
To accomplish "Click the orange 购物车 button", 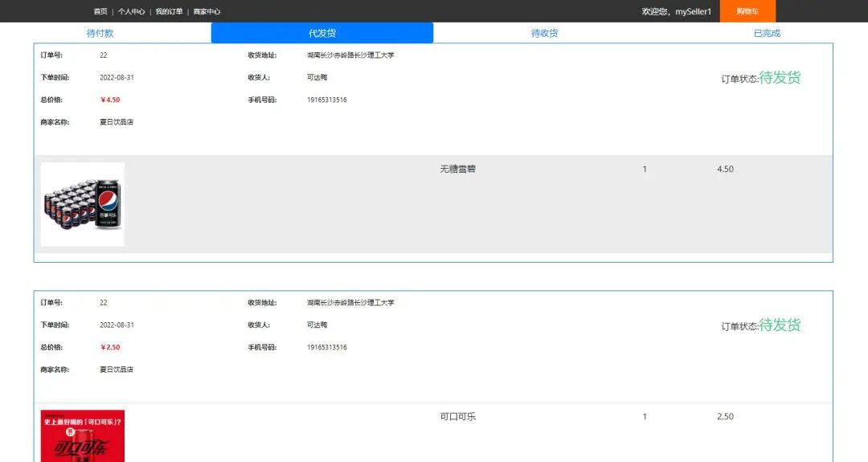I will click(x=747, y=11).
